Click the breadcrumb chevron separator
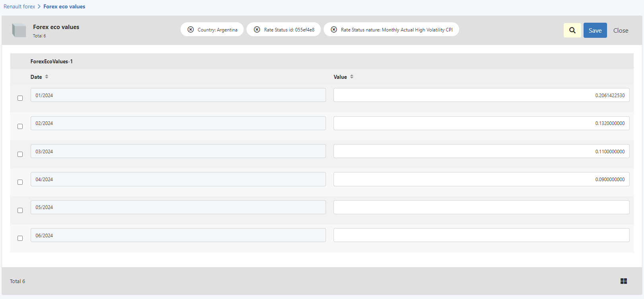Viewport: 644px width, 299px height. tap(39, 6)
